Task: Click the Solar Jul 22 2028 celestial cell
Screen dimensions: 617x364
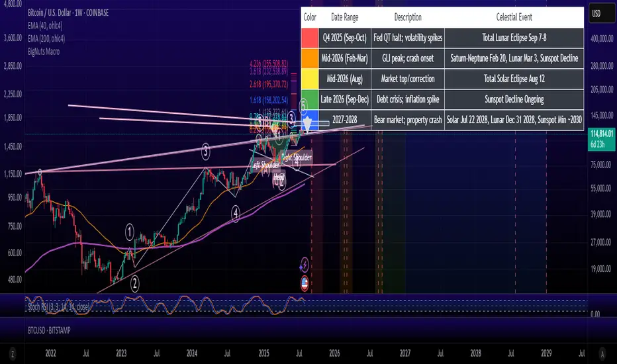Action: tap(514, 120)
